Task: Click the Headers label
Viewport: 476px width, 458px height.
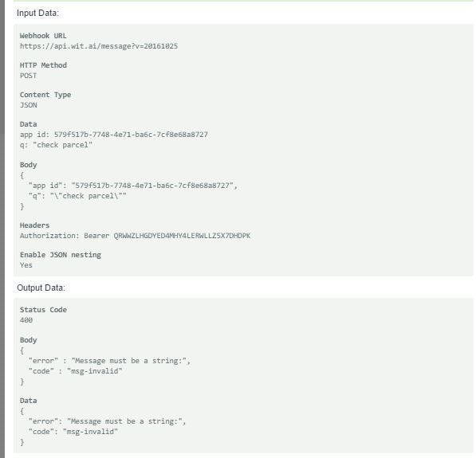Action: coord(34,225)
